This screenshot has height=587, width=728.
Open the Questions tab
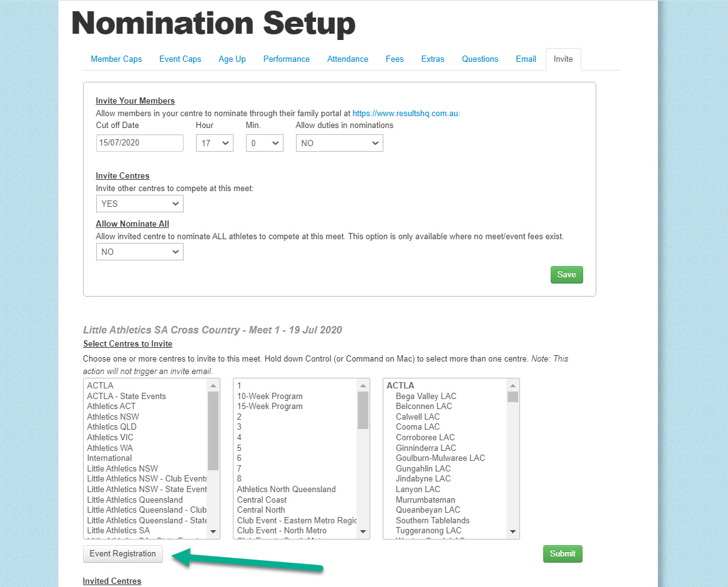pos(480,59)
